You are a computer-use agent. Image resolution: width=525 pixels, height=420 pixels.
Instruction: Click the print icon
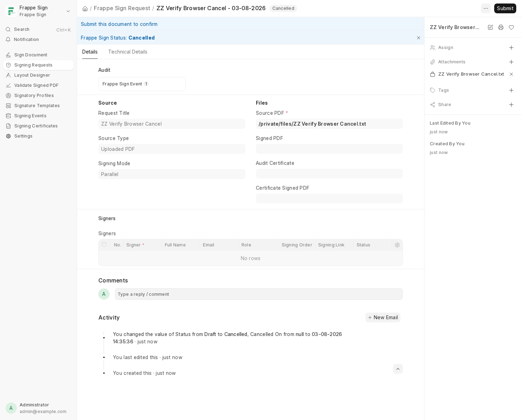coord(501,27)
